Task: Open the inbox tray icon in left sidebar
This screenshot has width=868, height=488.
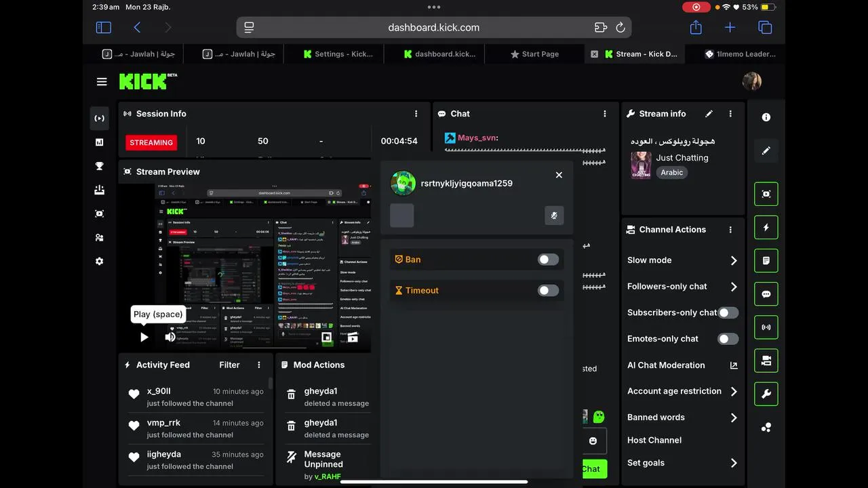Action: coord(100,190)
